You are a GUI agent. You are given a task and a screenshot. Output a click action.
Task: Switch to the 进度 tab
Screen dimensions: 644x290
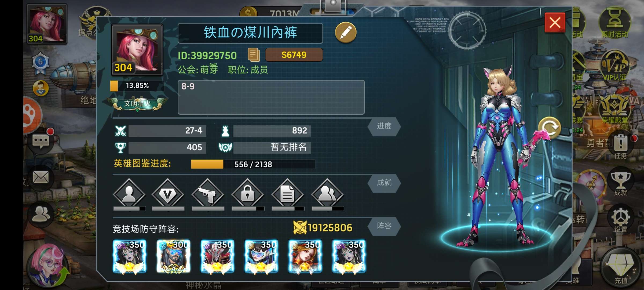click(x=384, y=126)
